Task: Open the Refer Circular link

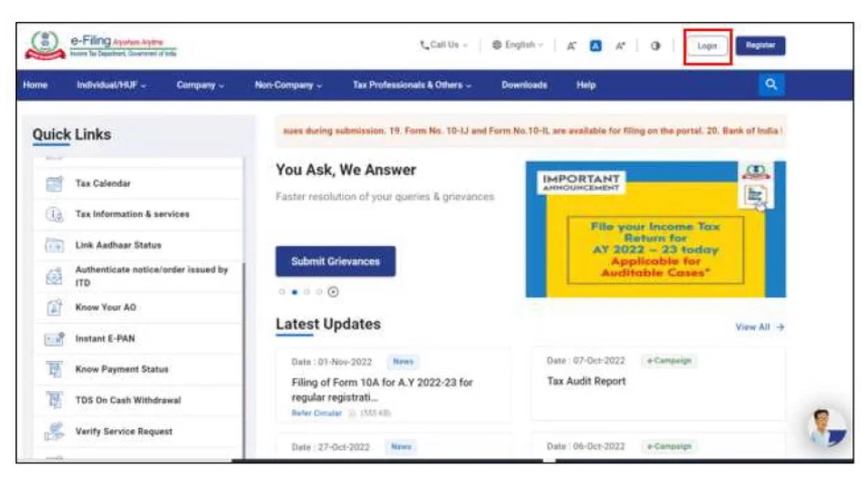Action: coord(316,414)
